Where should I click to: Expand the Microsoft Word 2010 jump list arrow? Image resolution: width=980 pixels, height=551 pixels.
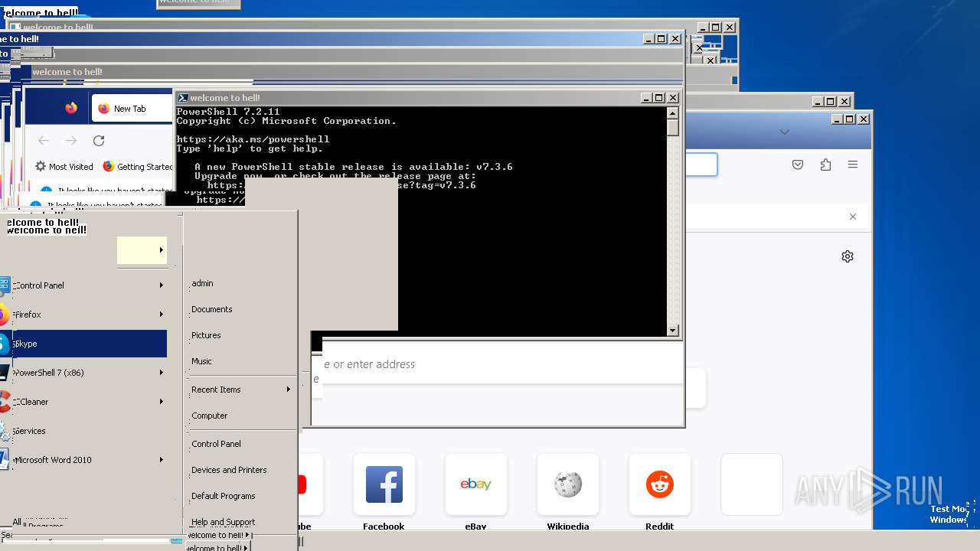162,460
